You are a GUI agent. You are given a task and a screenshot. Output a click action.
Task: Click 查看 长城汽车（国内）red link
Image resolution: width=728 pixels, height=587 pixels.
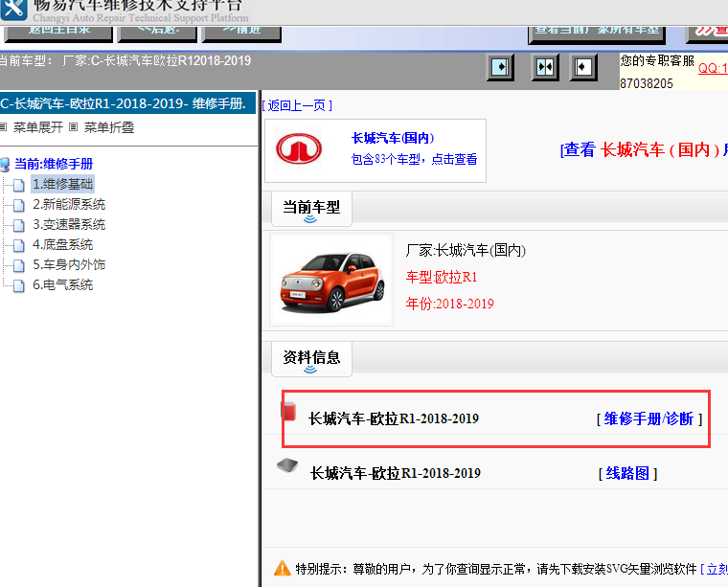click(x=644, y=150)
